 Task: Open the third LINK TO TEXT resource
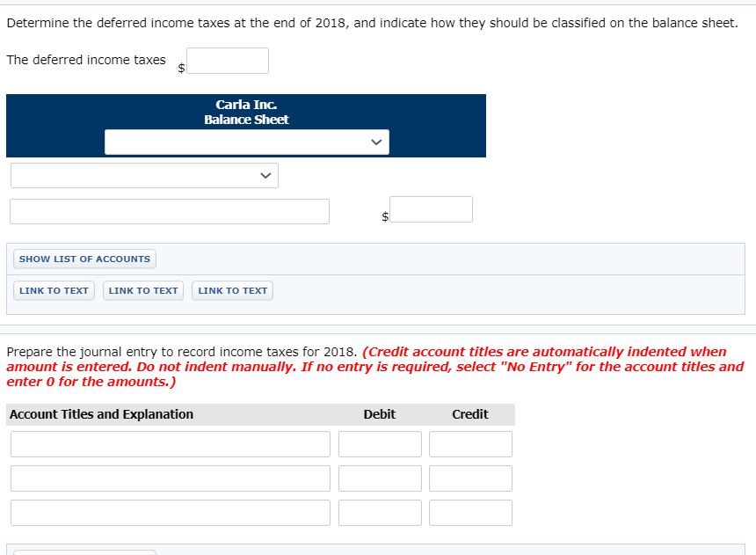click(x=232, y=290)
